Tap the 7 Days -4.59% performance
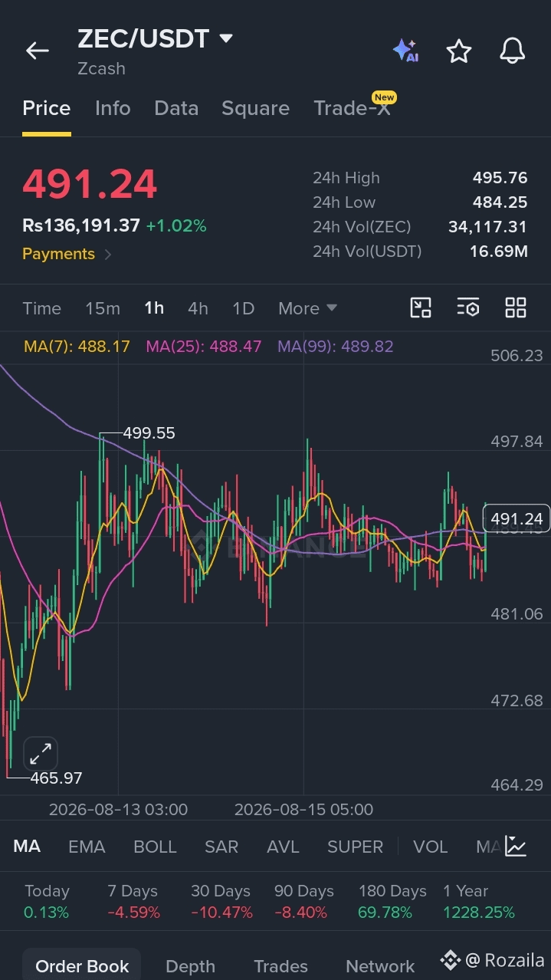 (x=133, y=902)
